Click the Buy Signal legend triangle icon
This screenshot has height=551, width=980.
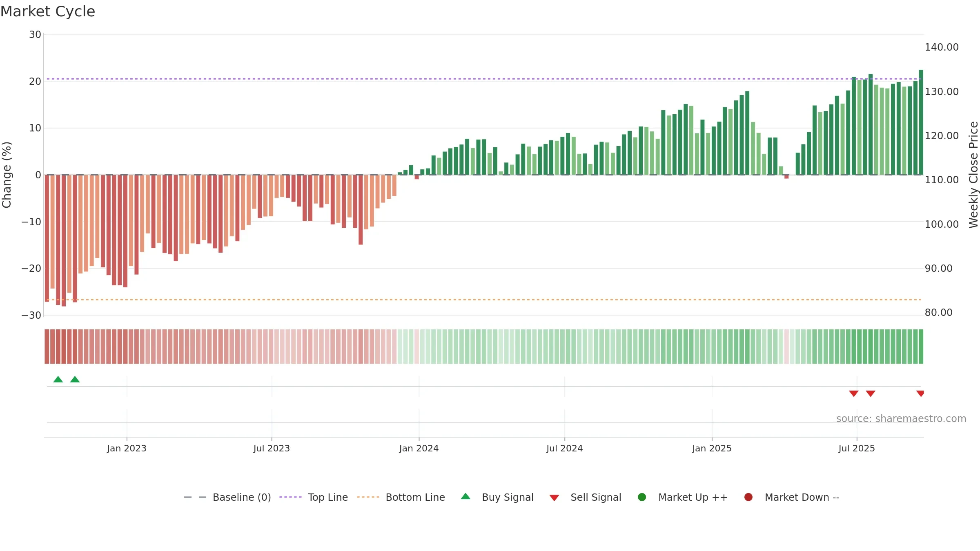[465, 496]
